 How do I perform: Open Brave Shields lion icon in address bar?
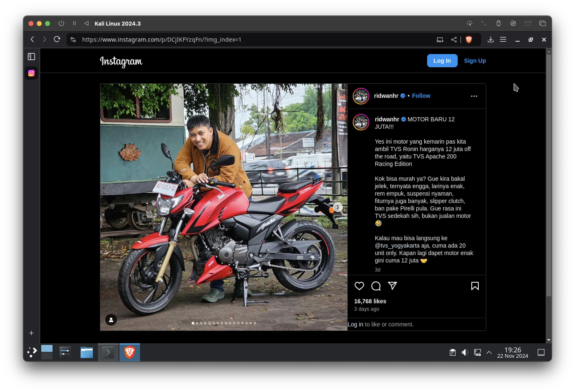(x=469, y=40)
